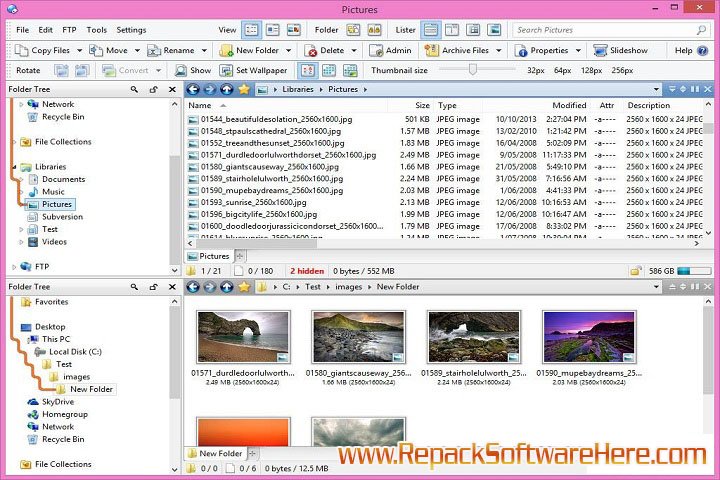Expand the Test node under Libraries
720x480 pixels.
[x=22, y=229]
